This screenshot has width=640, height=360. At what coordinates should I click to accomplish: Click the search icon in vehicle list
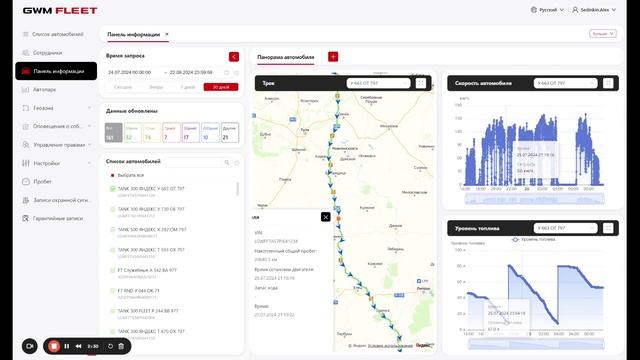pos(227,162)
